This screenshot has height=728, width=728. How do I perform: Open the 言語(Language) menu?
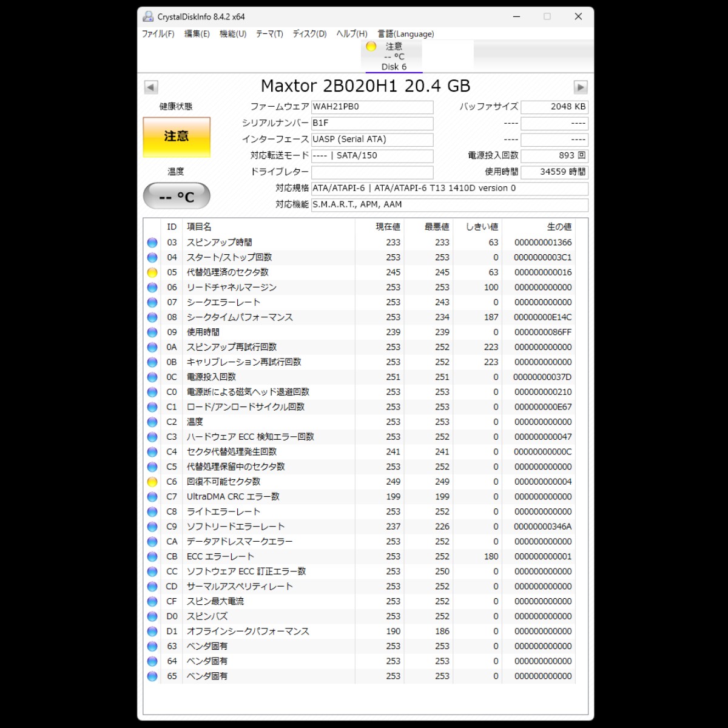coord(406,34)
